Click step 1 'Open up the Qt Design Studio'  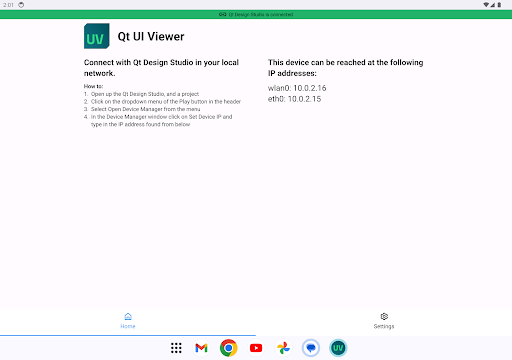141,94
